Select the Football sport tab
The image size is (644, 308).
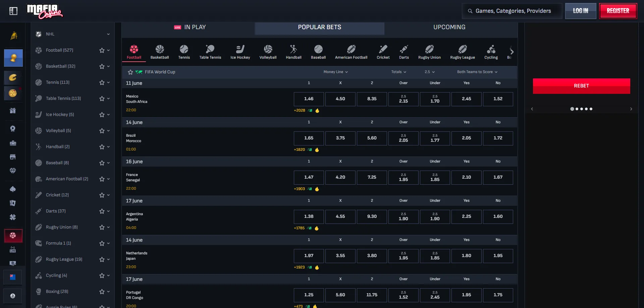click(x=134, y=52)
